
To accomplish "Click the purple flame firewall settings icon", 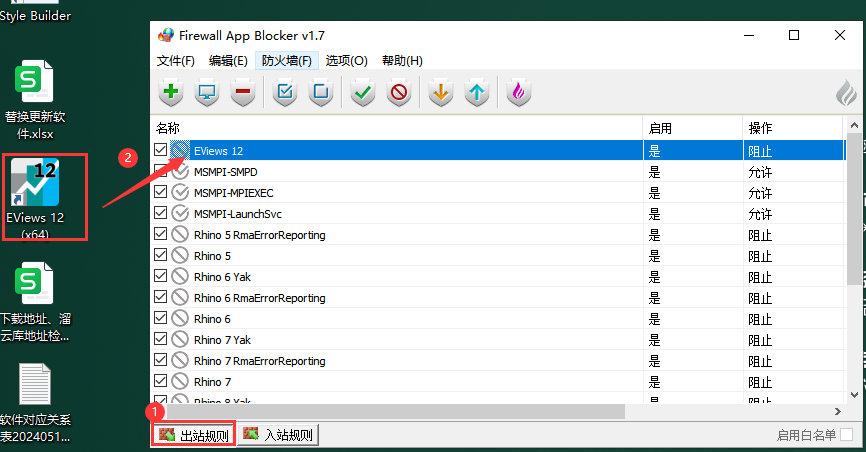I will point(518,93).
